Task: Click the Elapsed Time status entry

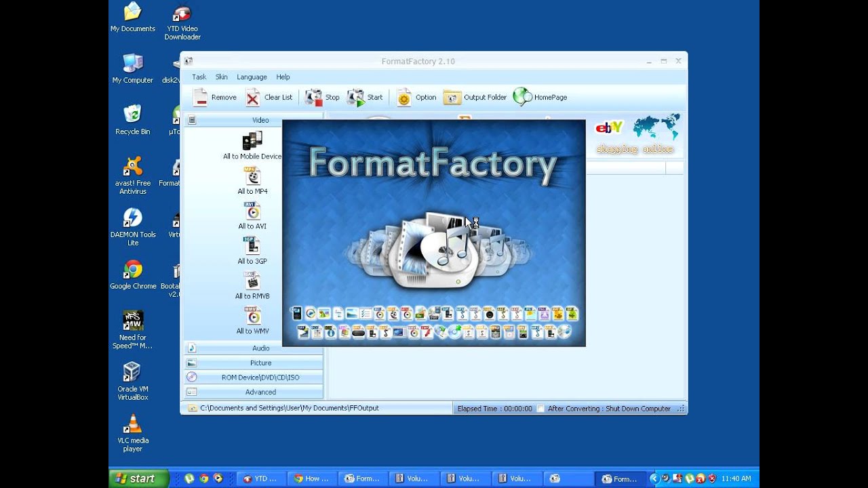Action: 494,409
